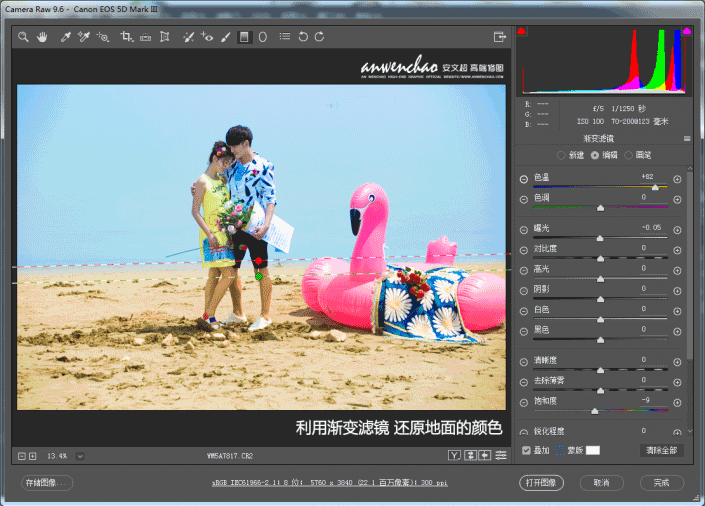Toggle the shadow clipping warning on the histogram
This screenshot has width=705, height=506.
[x=521, y=31]
